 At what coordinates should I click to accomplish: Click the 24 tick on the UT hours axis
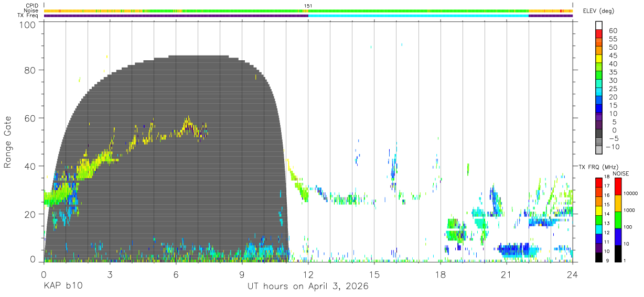tap(572, 274)
